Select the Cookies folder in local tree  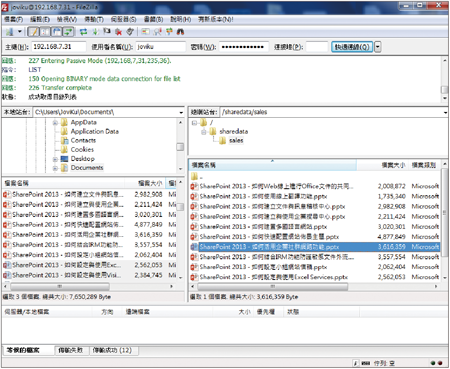82,149
